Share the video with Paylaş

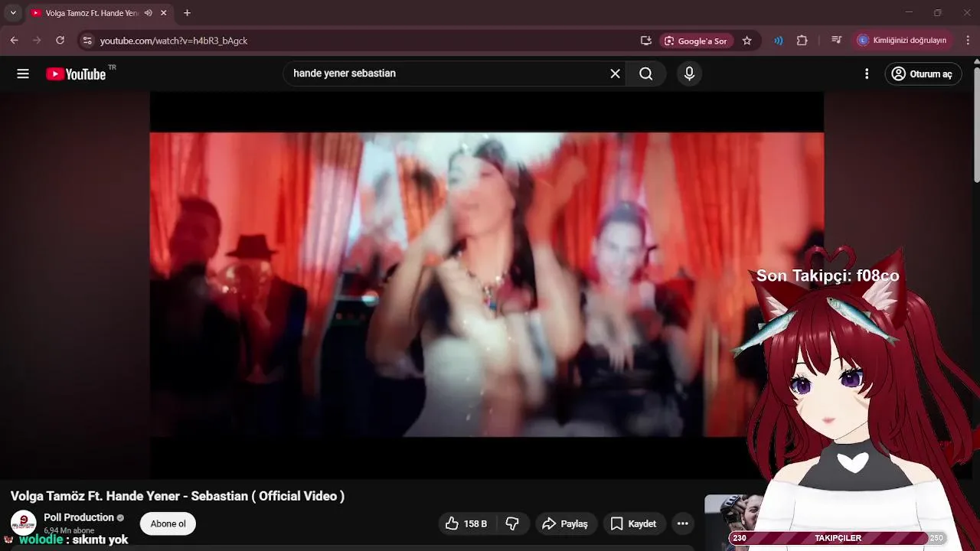coord(565,523)
